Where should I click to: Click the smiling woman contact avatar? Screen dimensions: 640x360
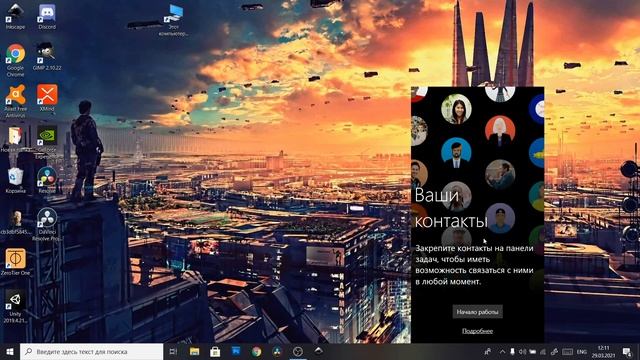point(456,109)
